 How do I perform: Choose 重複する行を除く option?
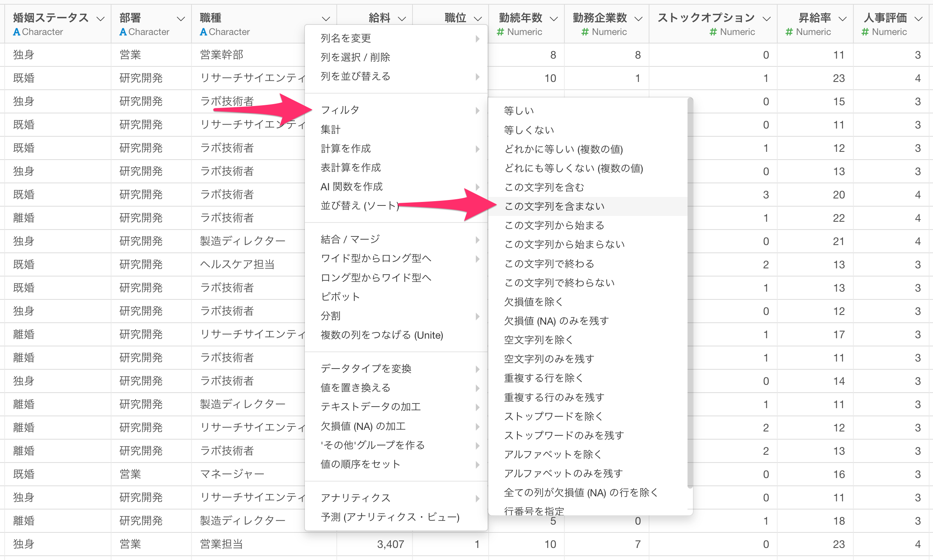point(543,378)
